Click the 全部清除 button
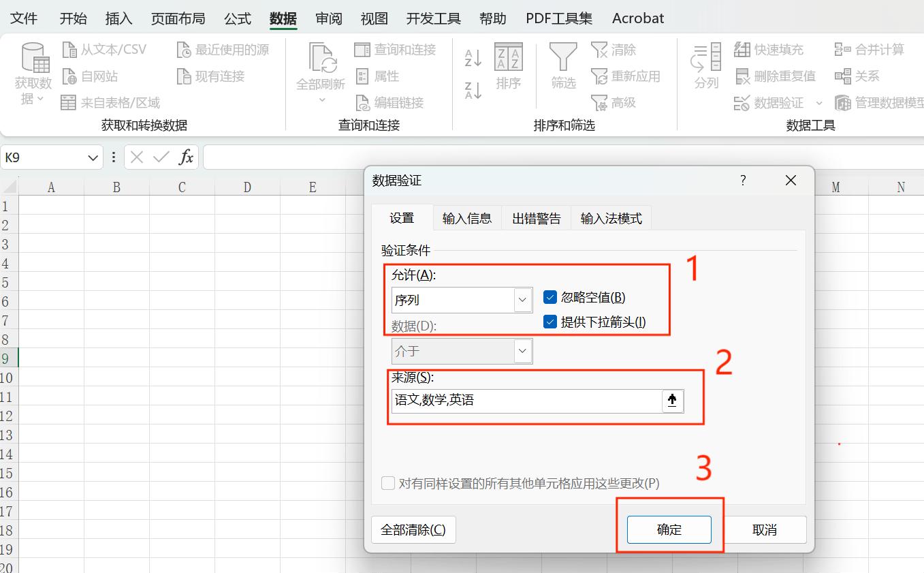This screenshot has height=573, width=924. pos(413,529)
